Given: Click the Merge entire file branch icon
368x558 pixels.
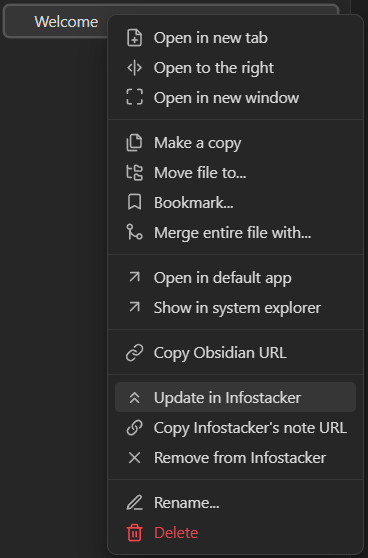Looking at the screenshot, I should [135, 232].
